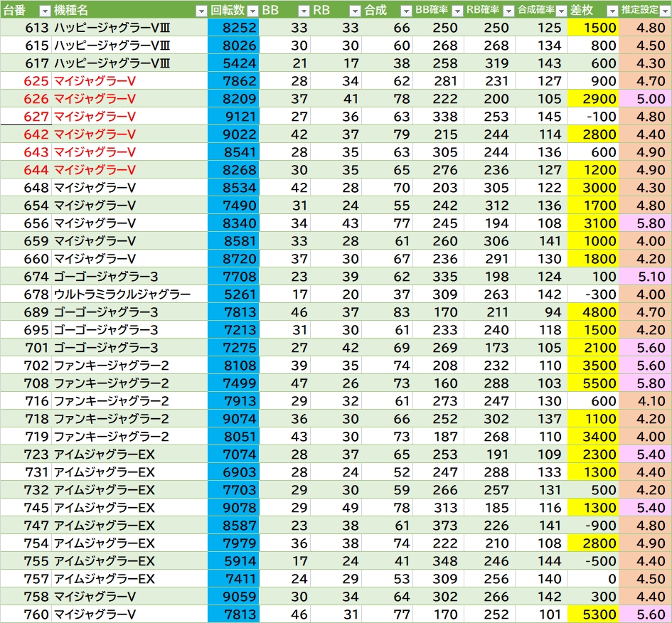
Task: Open the 合成 column filter dropdown
Action: coord(406,11)
